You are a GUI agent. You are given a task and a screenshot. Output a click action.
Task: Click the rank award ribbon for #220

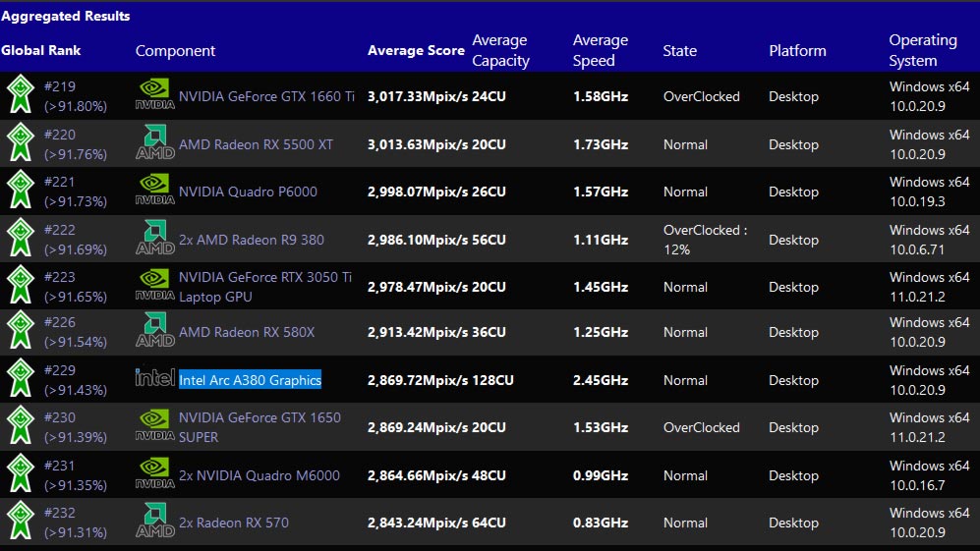coord(21,142)
